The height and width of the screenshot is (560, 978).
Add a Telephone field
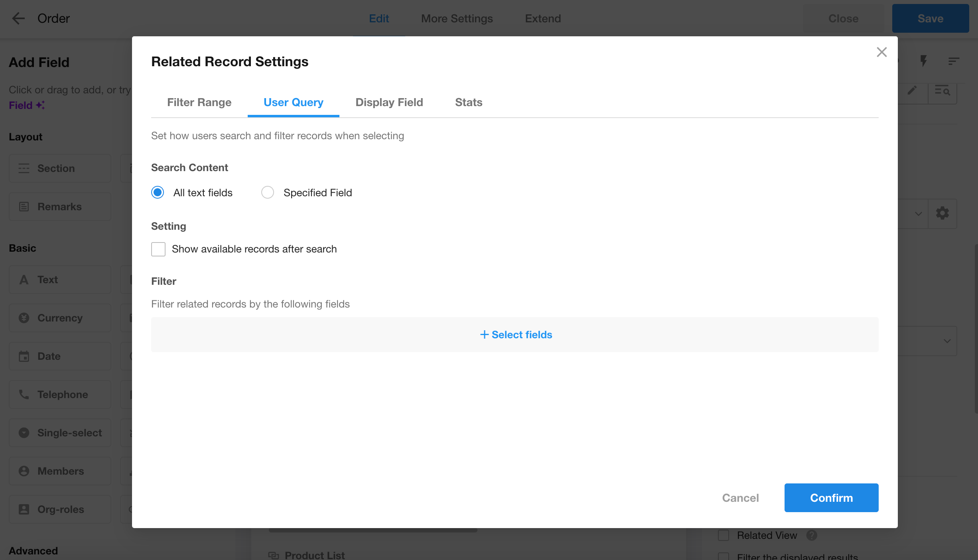[x=60, y=394]
